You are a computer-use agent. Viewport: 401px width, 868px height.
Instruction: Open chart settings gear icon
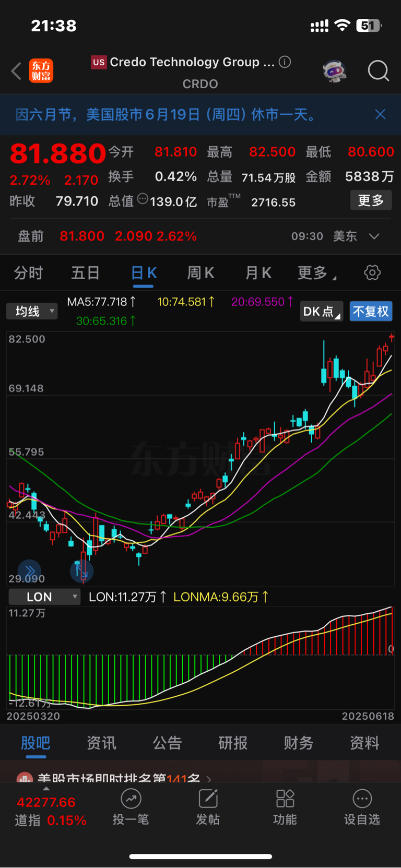(372, 272)
